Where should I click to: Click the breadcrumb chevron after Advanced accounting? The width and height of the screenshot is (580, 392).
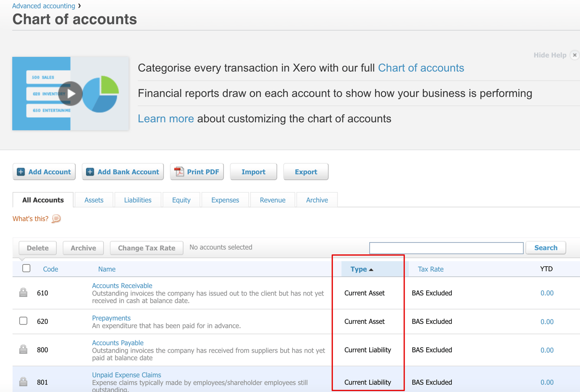coord(79,6)
